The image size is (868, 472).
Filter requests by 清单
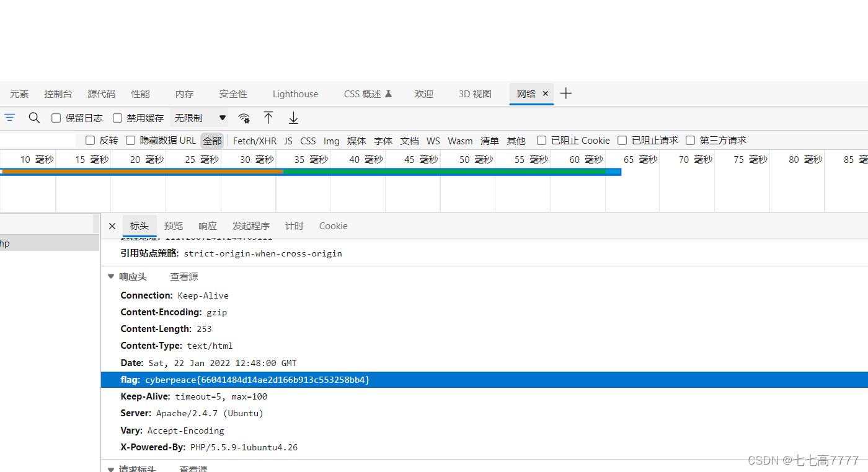[x=490, y=141]
